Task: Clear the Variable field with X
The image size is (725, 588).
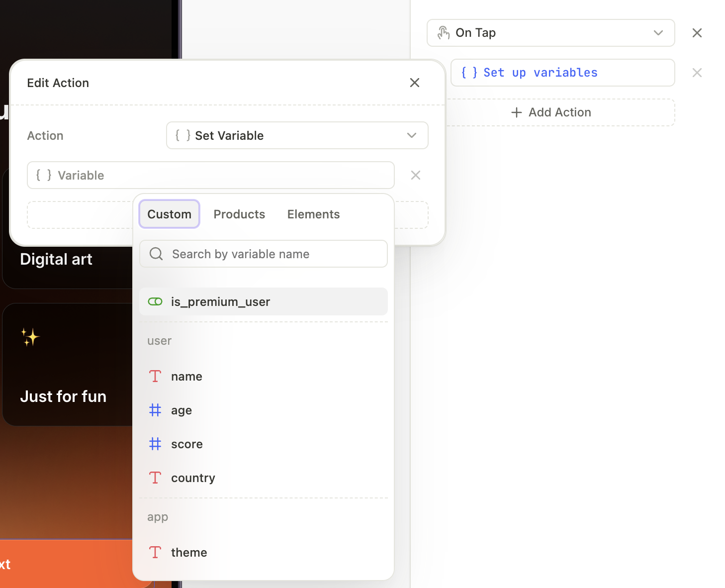Action: [416, 175]
